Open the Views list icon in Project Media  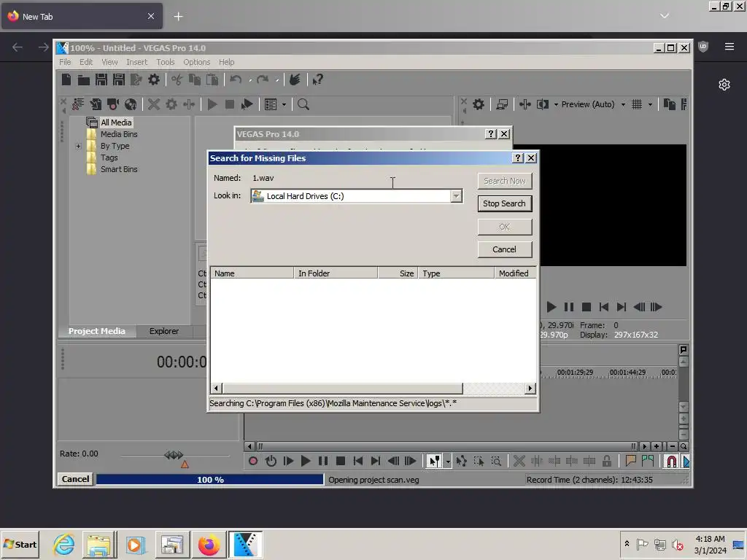pos(271,104)
